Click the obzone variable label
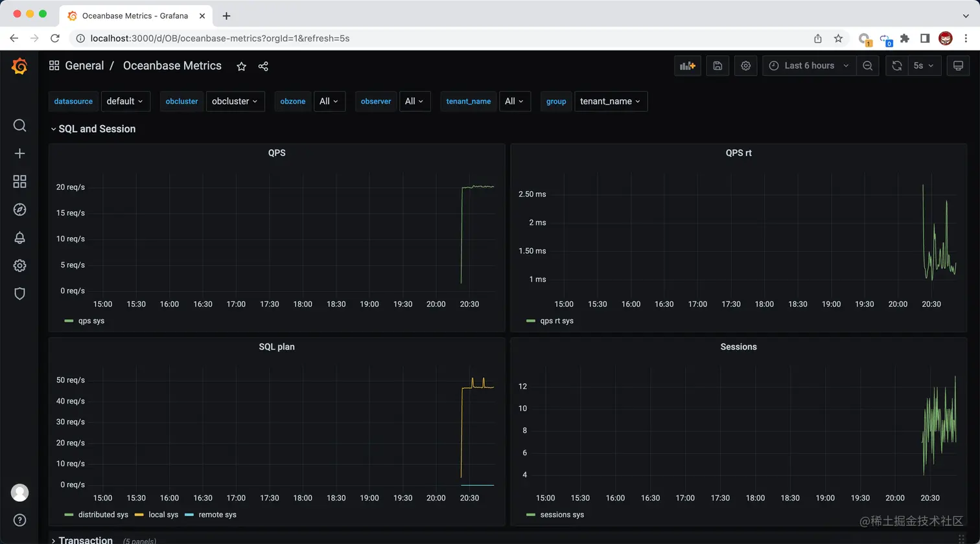The width and height of the screenshot is (980, 544). (x=292, y=101)
